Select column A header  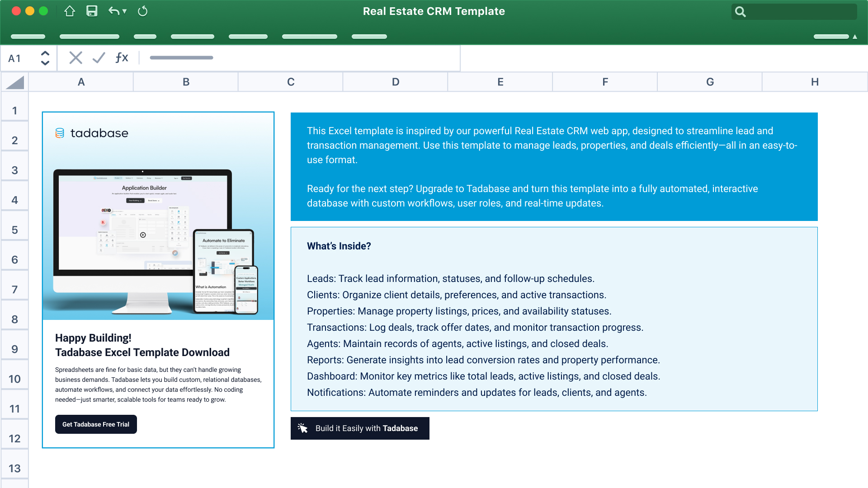[x=81, y=82]
